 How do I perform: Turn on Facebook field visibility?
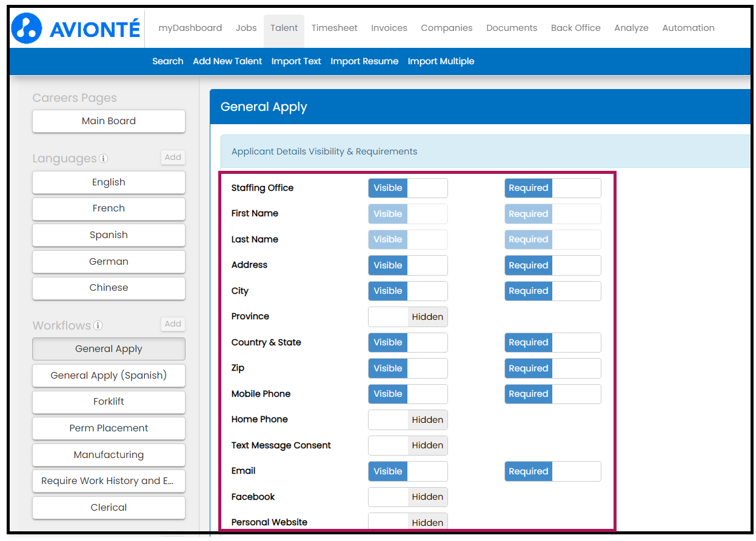[407, 497]
